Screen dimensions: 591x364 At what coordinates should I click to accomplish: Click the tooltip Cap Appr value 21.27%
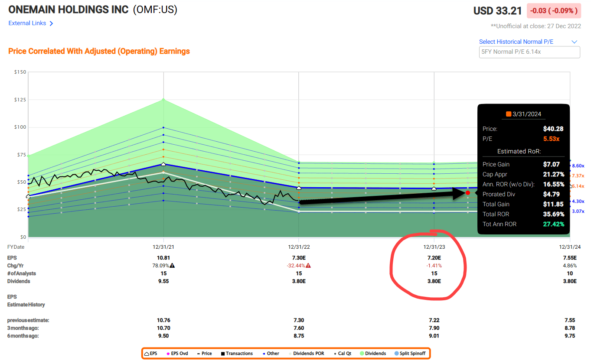pos(554,174)
